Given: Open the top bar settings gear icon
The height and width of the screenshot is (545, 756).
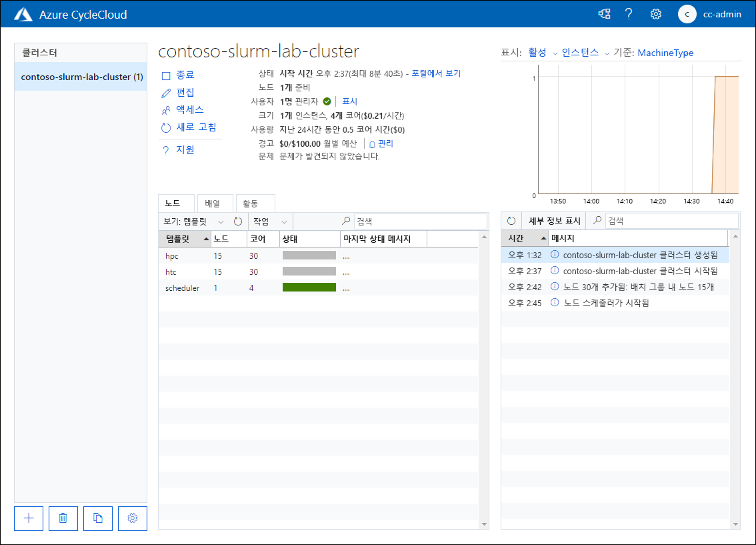Looking at the screenshot, I should [x=655, y=13].
